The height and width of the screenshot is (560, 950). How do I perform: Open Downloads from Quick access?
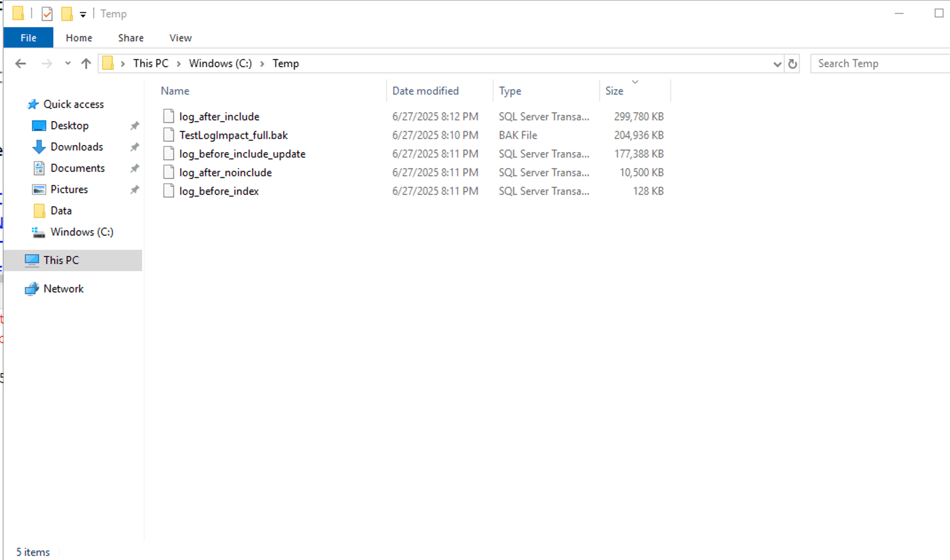click(x=76, y=147)
